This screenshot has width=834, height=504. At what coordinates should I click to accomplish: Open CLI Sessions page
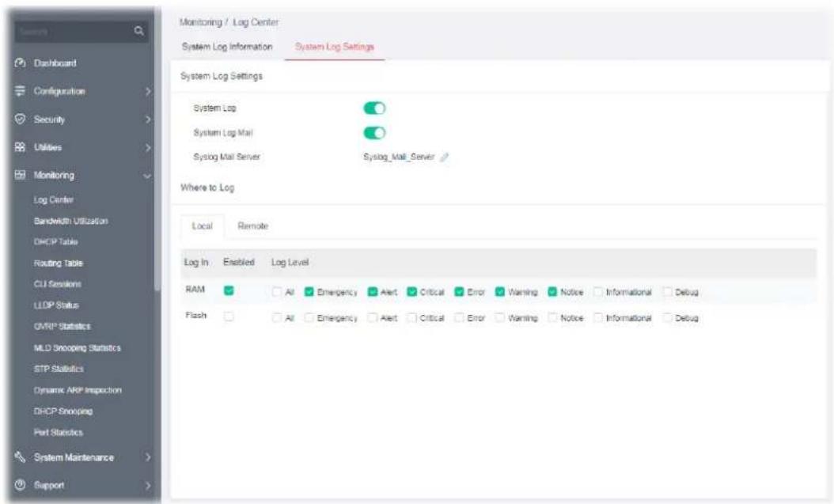click(x=58, y=284)
